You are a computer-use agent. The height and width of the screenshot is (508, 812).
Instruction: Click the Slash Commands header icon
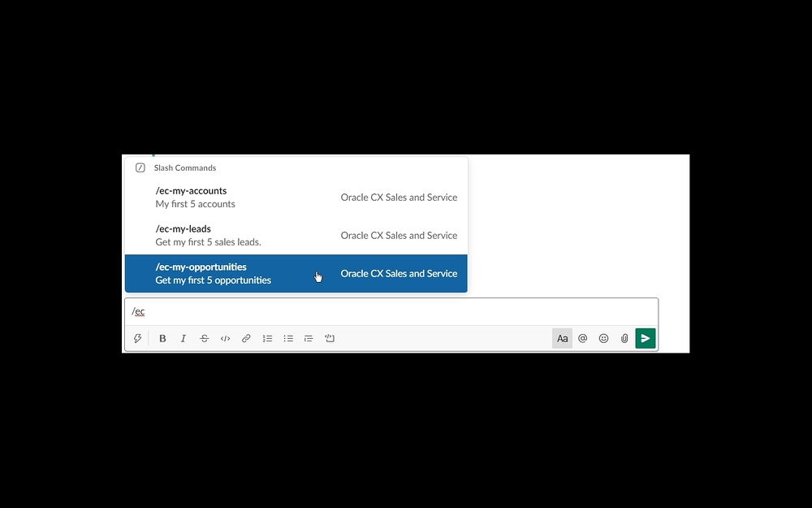tap(140, 168)
